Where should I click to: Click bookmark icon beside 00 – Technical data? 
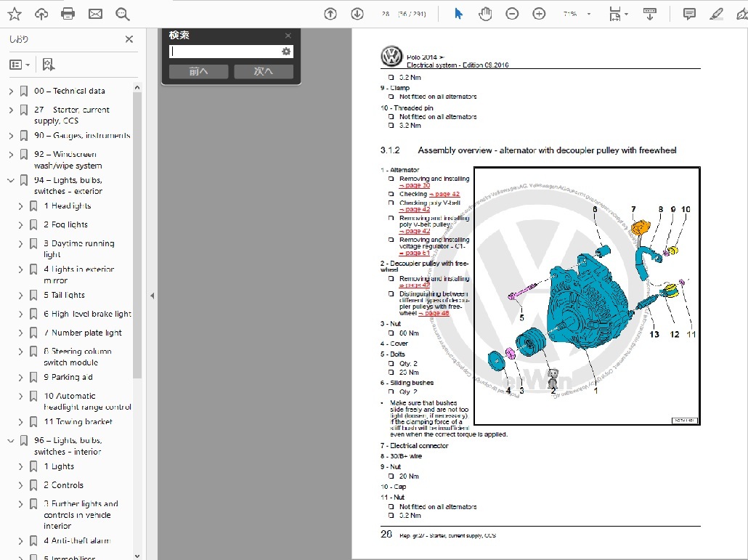coord(24,91)
